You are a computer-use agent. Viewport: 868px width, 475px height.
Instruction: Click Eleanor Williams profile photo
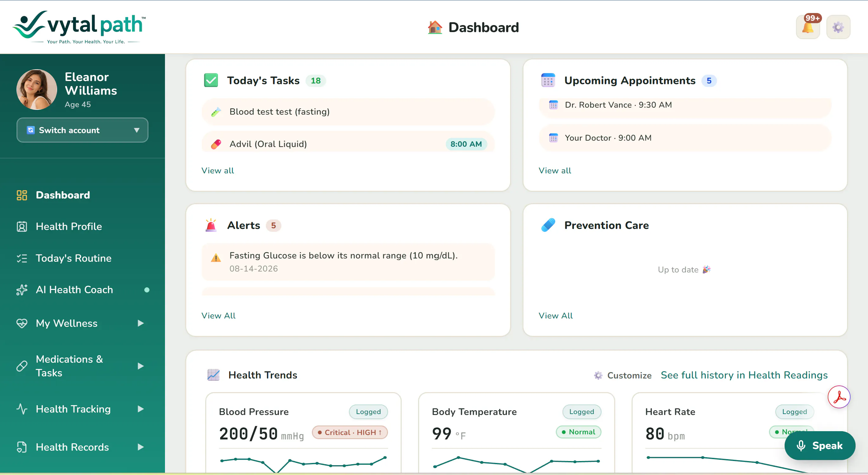click(x=37, y=89)
